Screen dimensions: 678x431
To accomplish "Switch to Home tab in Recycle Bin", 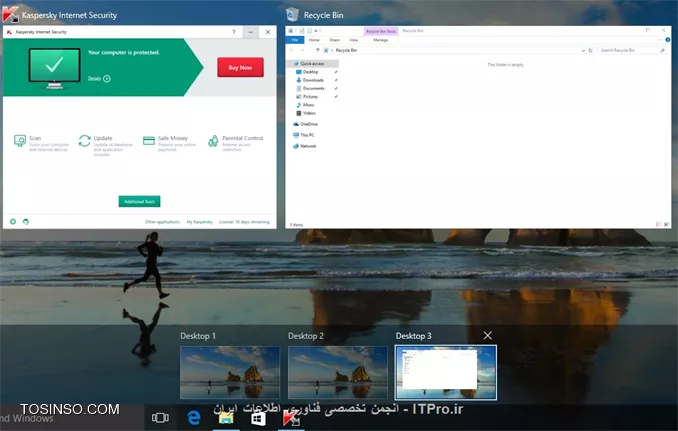I will coord(314,40).
